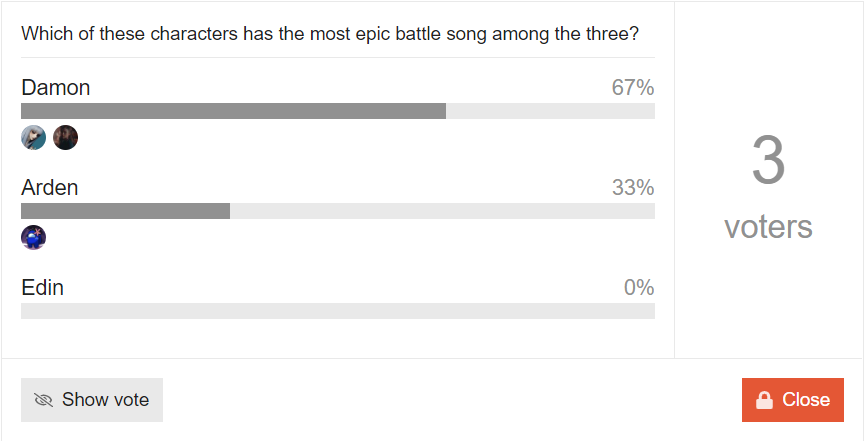
Task: Click Edin's empty vote progress bar
Action: click(338, 311)
